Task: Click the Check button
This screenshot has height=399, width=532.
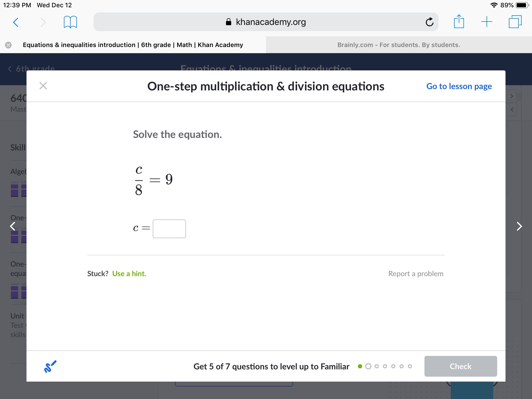Action: [x=460, y=366]
